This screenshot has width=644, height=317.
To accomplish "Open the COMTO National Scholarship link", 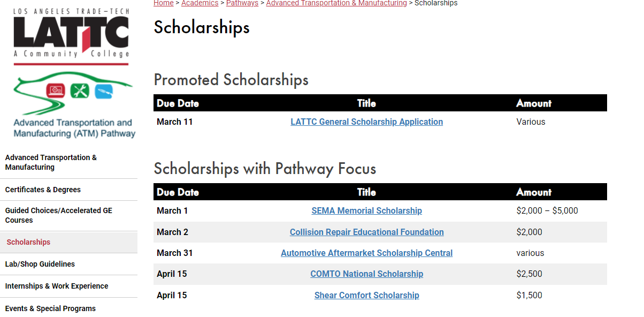I will [367, 274].
